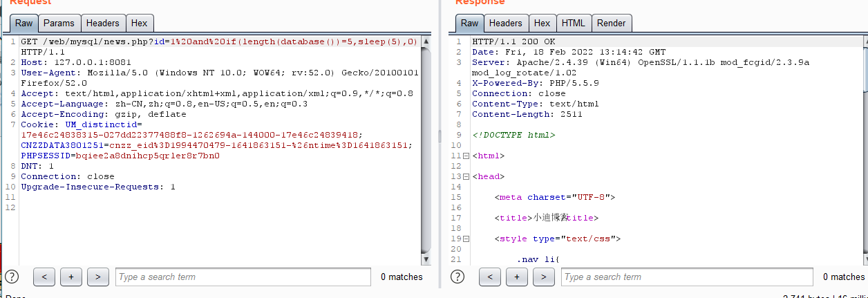The height and width of the screenshot is (298, 868).
Task: Click the DNT: 1 header line
Action: (x=37, y=166)
